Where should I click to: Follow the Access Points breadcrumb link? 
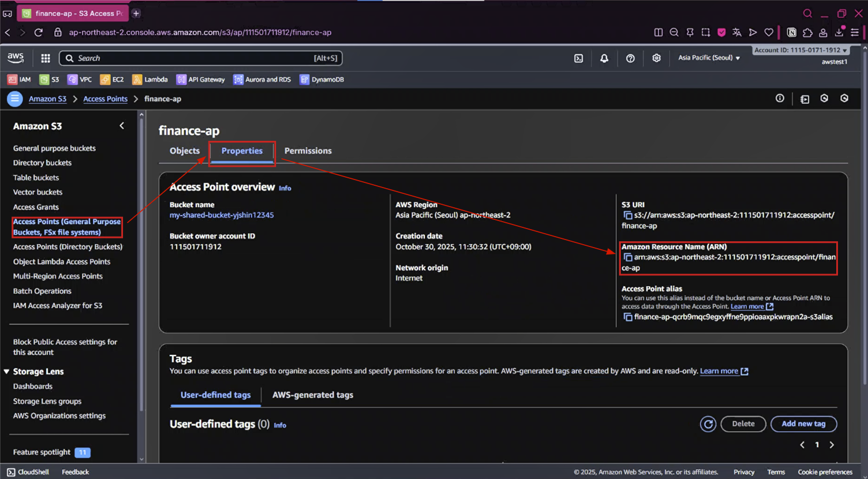pyautogui.click(x=105, y=99)
